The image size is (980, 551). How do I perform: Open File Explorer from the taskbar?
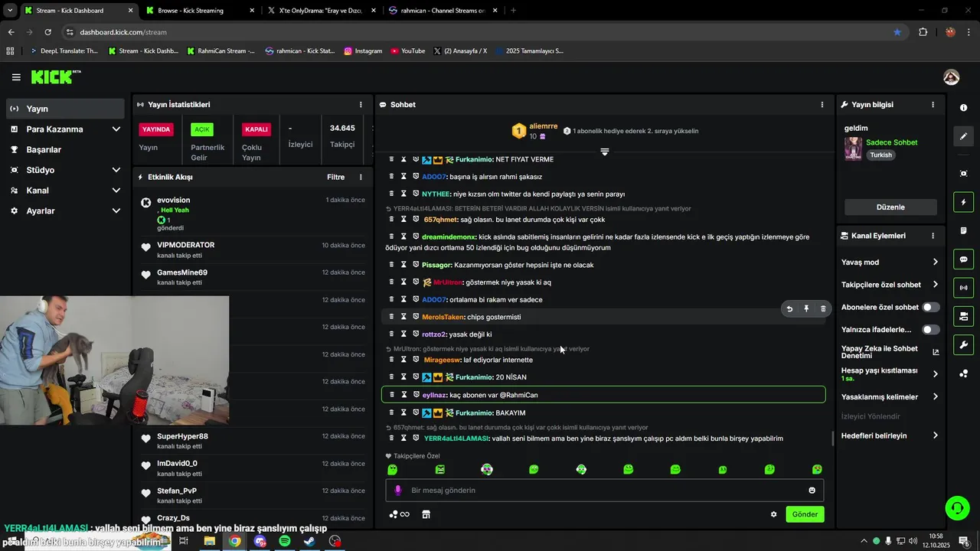pyautogui.click(x=209, y=541)
